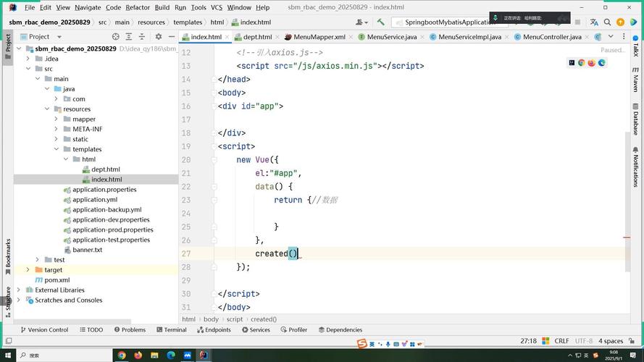This screenshot has width=644, height=362.
Task: Click the select opened file target icon
Action: (x=115, y=36)
